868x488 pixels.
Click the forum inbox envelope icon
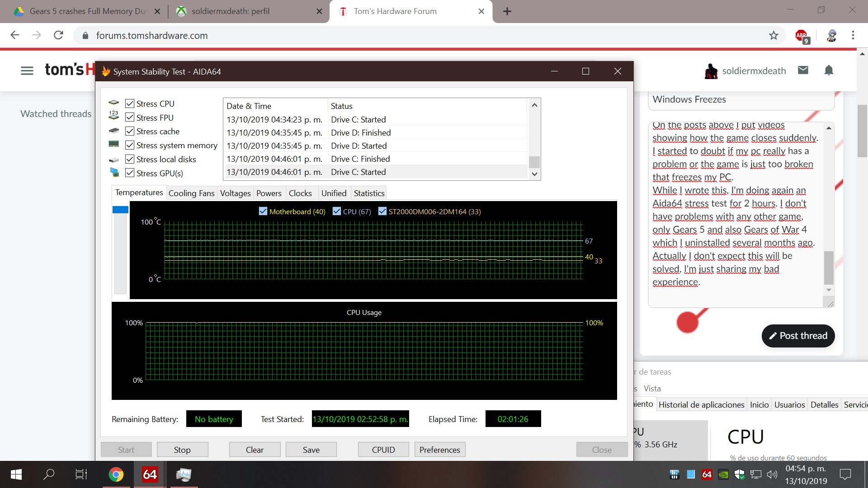803,70
